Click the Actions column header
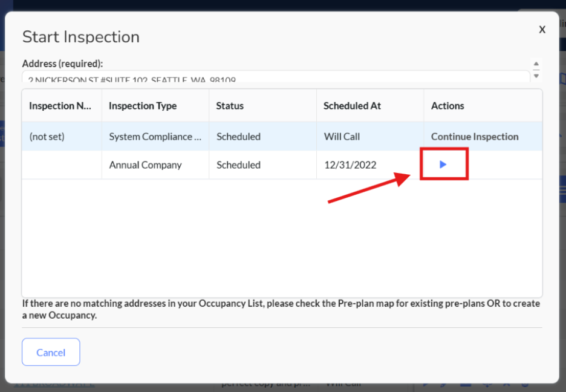 click(447, 106)
